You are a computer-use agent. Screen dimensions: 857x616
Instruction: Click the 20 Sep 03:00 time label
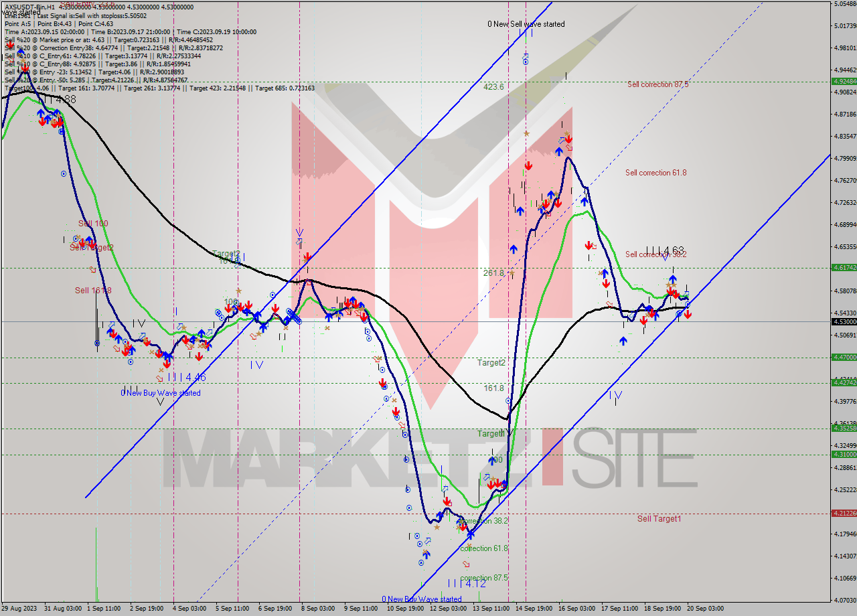(706, 609)
